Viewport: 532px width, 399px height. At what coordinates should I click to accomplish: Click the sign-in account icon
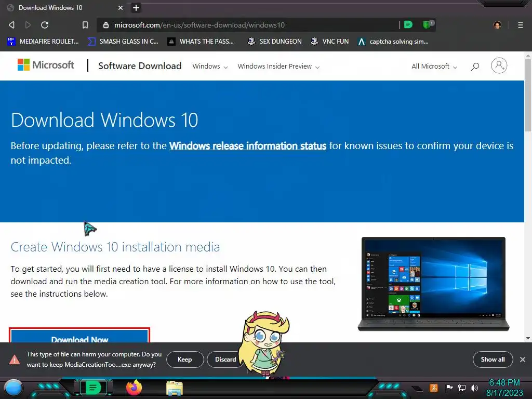click(x=499, y=65)
